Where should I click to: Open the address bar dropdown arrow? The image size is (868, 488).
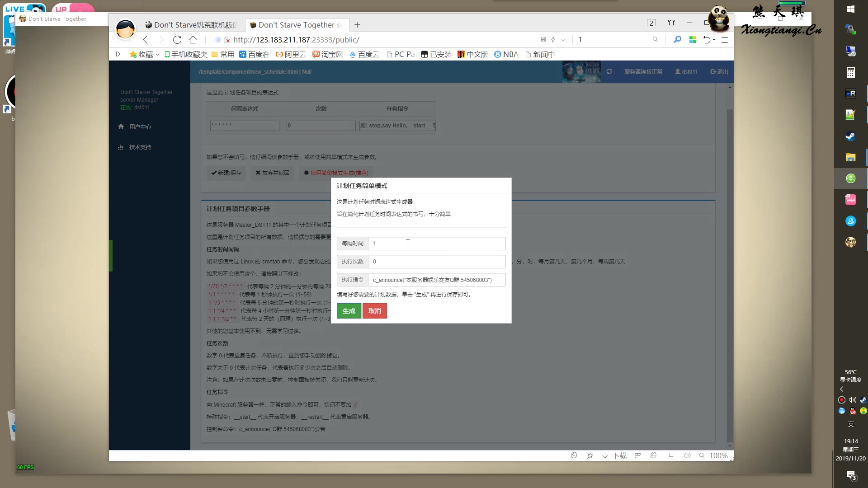point(563,39)
